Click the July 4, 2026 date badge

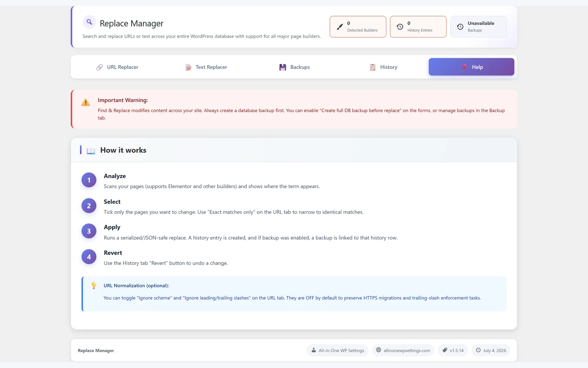[491, 350]
